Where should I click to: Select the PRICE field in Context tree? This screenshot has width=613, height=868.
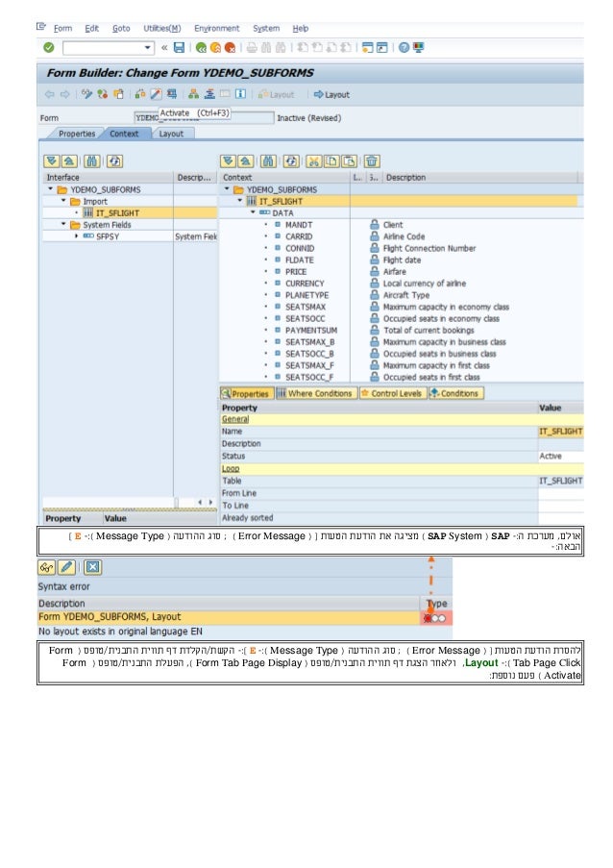point(296,272)
